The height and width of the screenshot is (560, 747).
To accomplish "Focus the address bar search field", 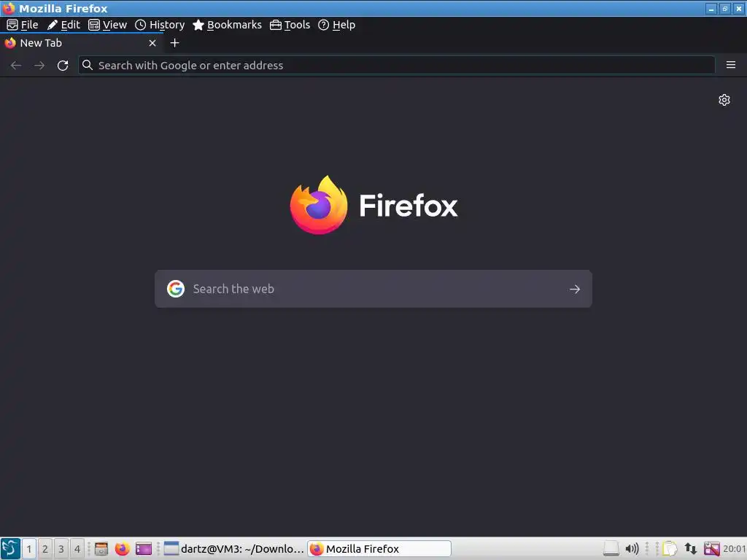I will [396, 65].
